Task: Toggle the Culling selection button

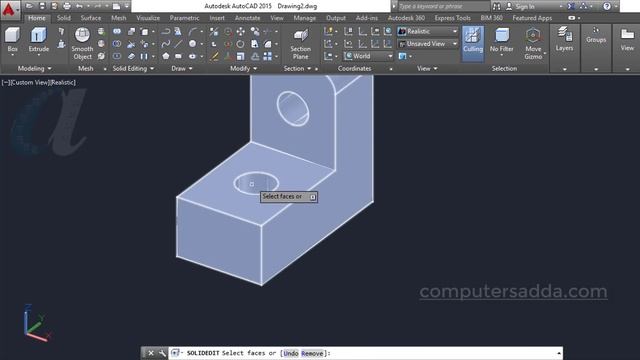Action: [x=473, y=43]
